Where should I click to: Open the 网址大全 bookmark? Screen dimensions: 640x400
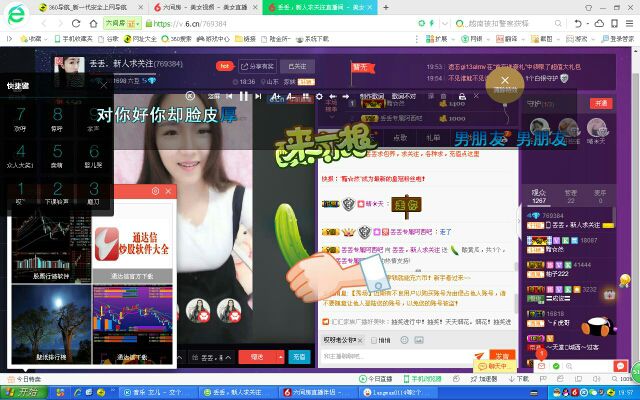click(140, 39)
